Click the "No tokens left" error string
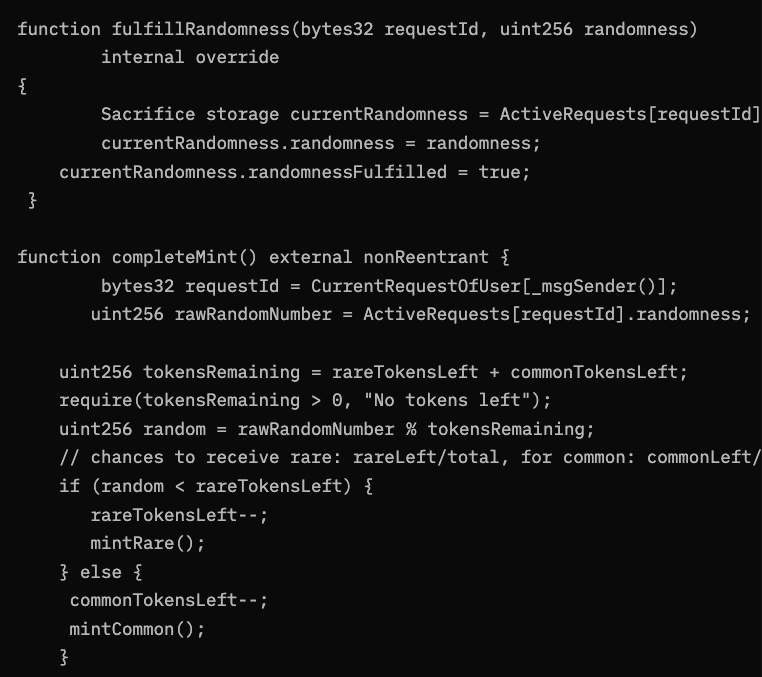The height and width of the screenshot is (677, 762). point(472,401)
